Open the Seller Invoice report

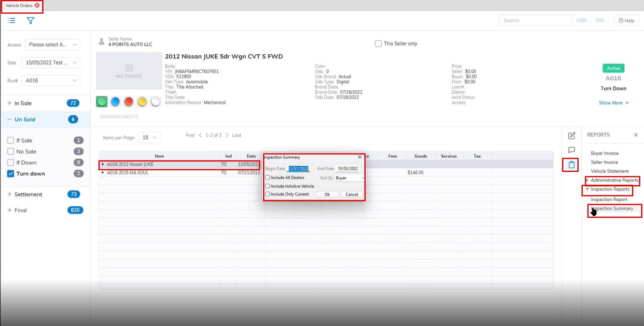(x=604, y=162)
